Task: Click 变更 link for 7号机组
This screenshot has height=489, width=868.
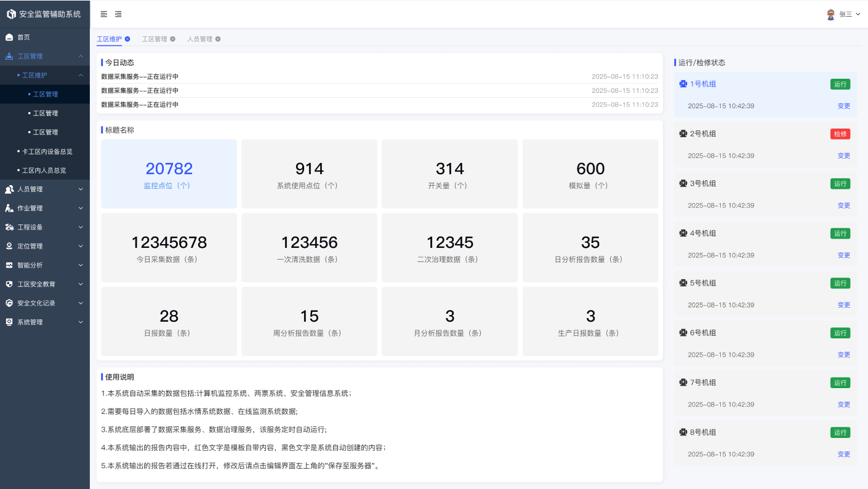Action: click(x=844, y=405)
